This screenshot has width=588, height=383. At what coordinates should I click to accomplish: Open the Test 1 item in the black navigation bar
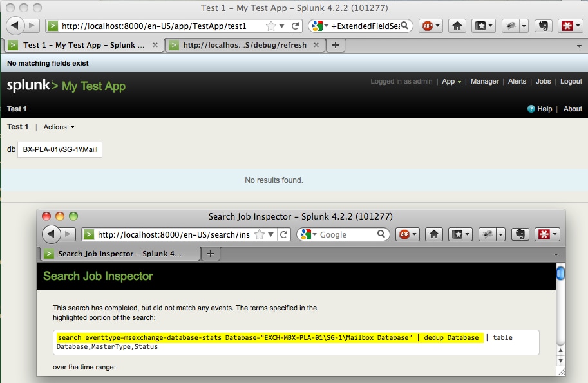[x=17, y=109]
